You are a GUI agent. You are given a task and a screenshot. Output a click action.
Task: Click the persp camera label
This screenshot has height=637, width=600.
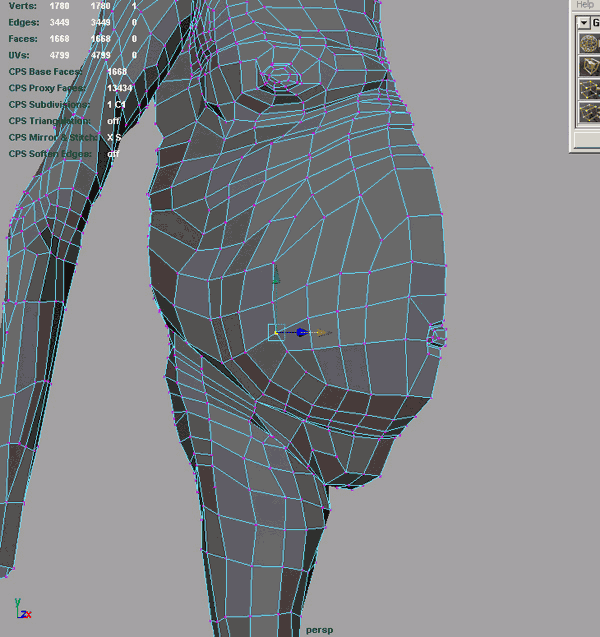point(319,630)
